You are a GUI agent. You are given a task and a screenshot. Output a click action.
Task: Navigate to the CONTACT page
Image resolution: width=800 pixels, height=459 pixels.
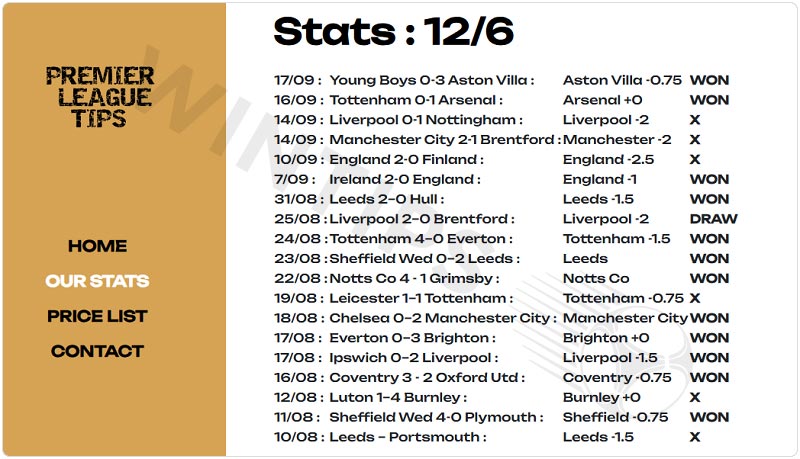tap(97, 351)
